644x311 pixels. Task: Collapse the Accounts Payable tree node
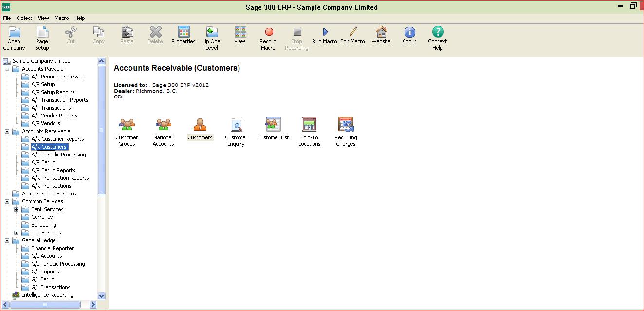pyautogui.click(x=7, y=69)
